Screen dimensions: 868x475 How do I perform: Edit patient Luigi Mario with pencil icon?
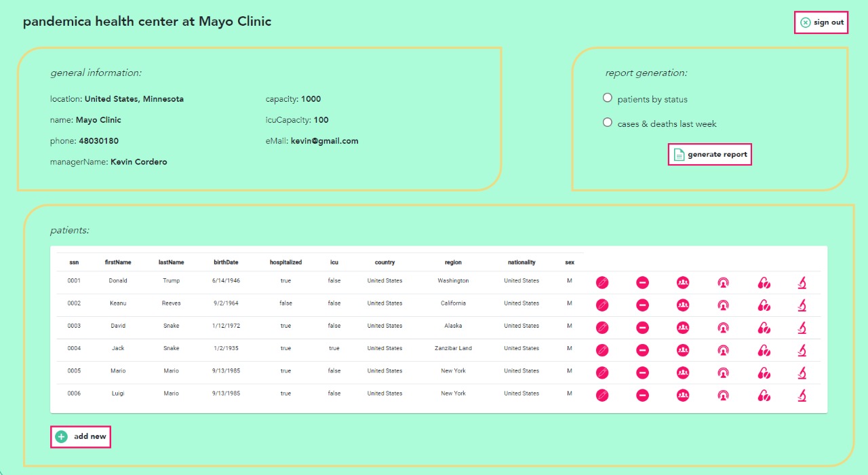(x=602, y=395)
